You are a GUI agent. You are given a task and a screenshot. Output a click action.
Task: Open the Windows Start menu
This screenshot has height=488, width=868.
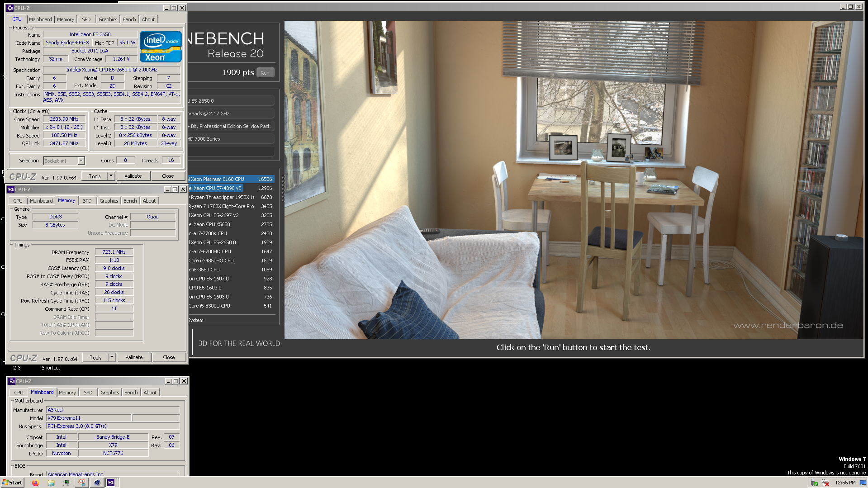12,483
